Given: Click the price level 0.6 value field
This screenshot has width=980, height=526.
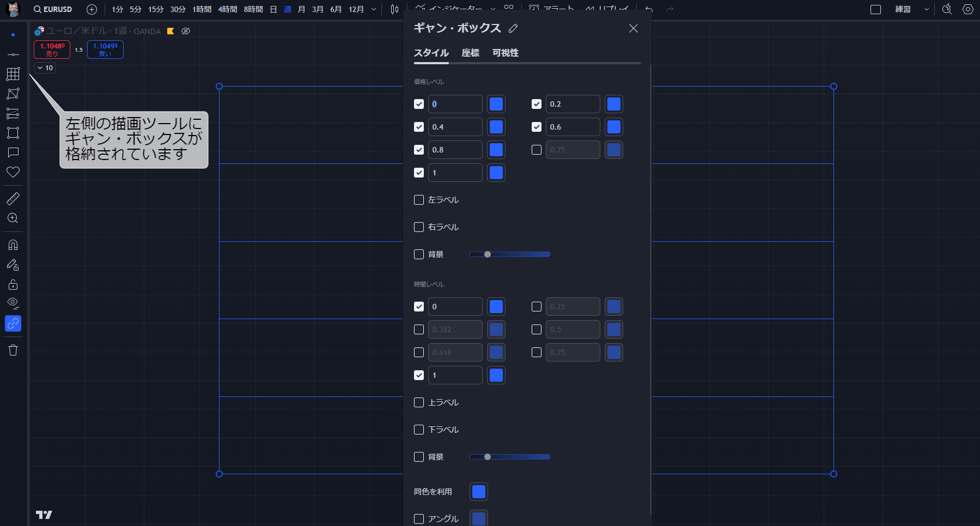Looking at the screenshot, I should point(573,127).
